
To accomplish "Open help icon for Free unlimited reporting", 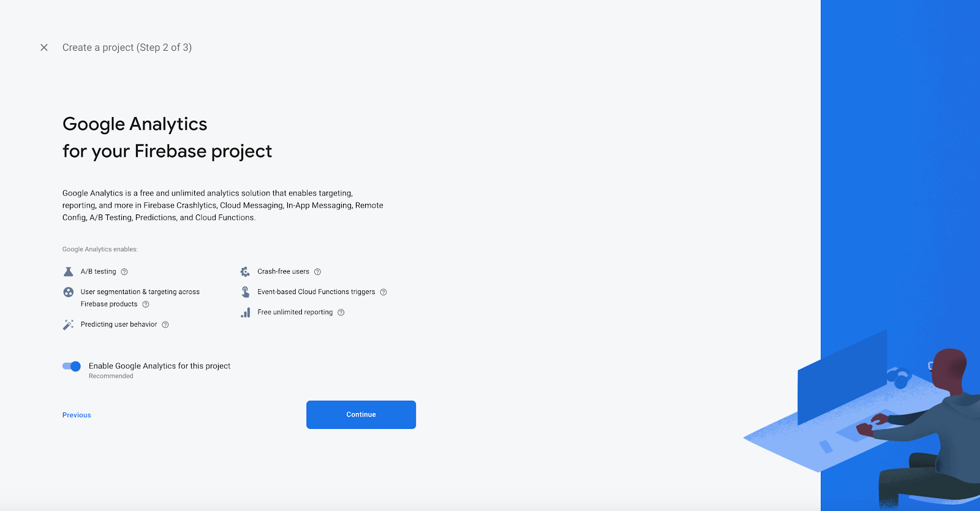I will (341, 312).
